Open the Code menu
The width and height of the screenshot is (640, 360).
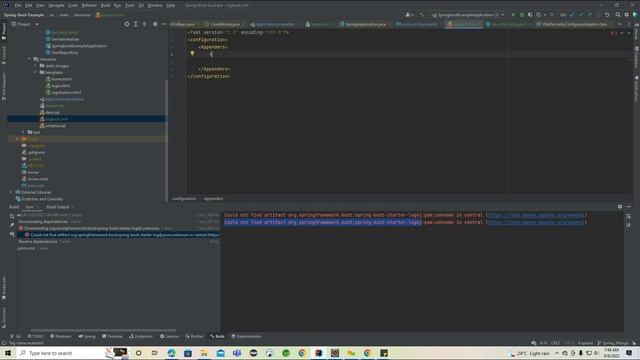73,5
